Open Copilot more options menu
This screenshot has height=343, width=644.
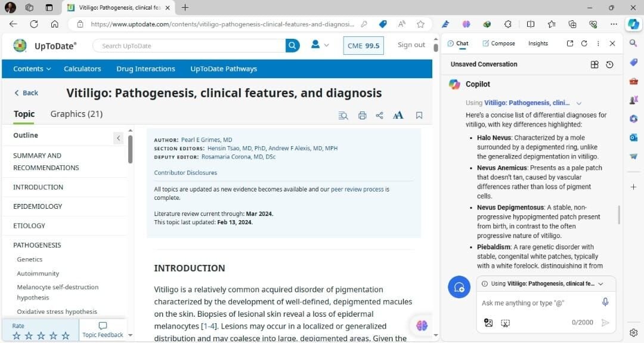pyautogui.click(x=598, y=43)
